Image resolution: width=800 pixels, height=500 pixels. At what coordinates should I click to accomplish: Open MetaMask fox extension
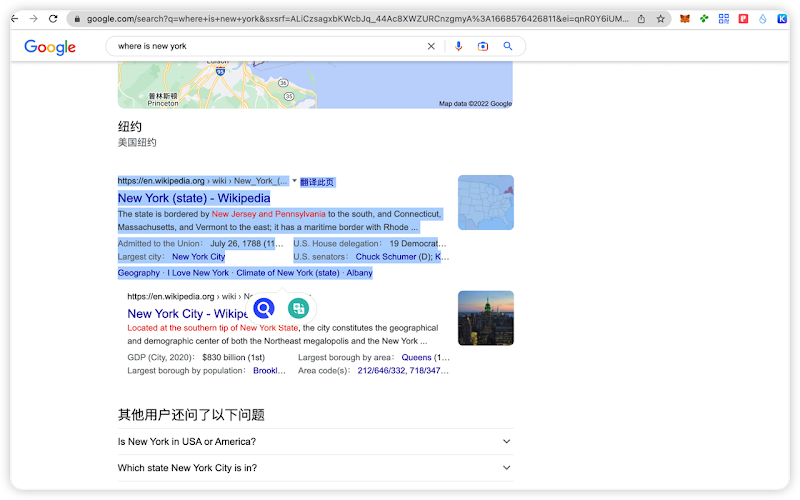pos(685,19)
